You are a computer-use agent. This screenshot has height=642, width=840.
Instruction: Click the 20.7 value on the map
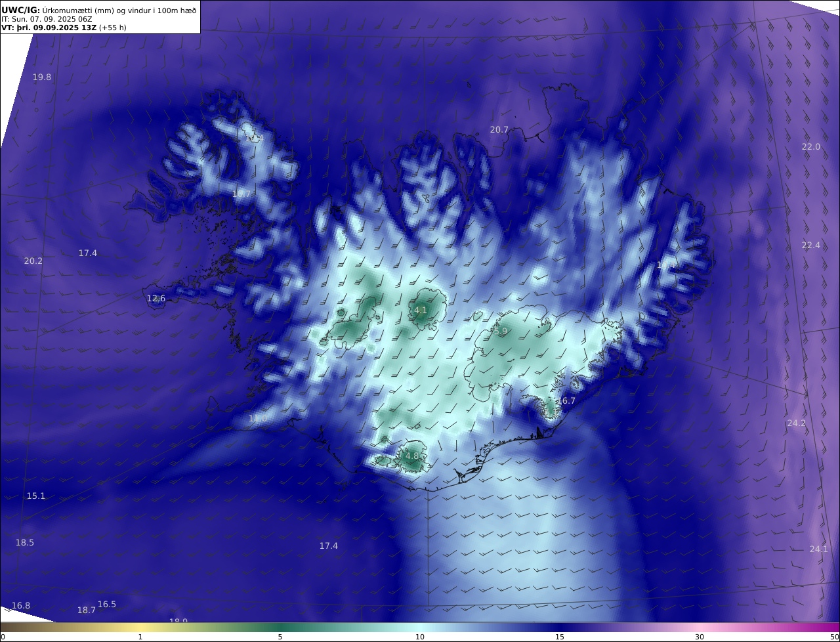[x=499, y=130]
